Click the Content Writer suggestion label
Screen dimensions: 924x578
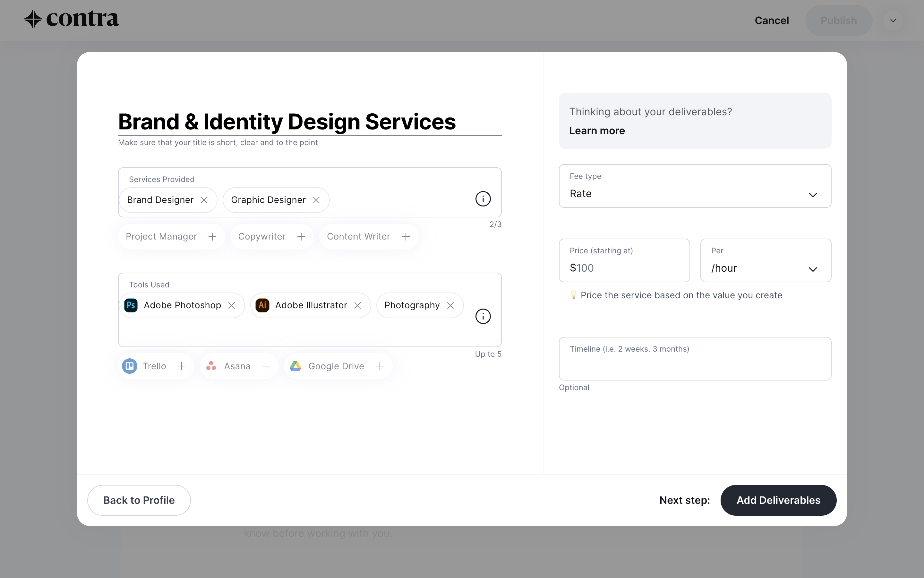(x=358, y=237)
